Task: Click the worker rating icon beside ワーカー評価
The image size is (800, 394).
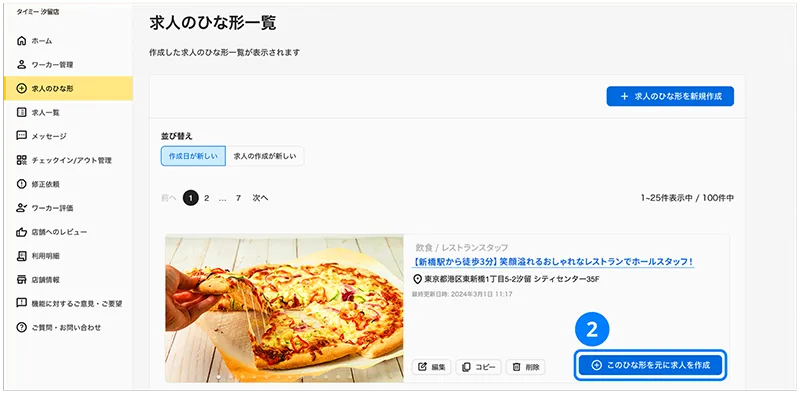Action: coord(21,208)
